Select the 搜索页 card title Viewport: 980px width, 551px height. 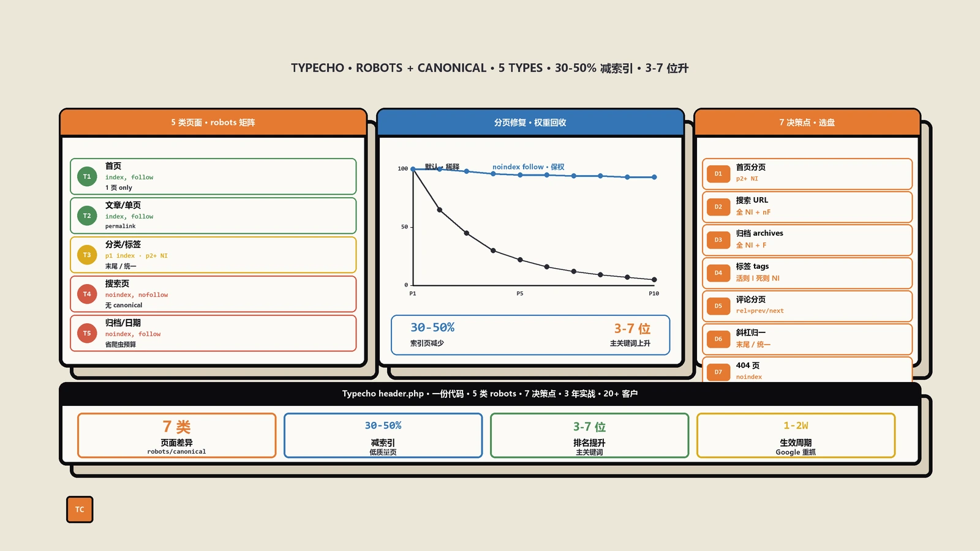117,283
